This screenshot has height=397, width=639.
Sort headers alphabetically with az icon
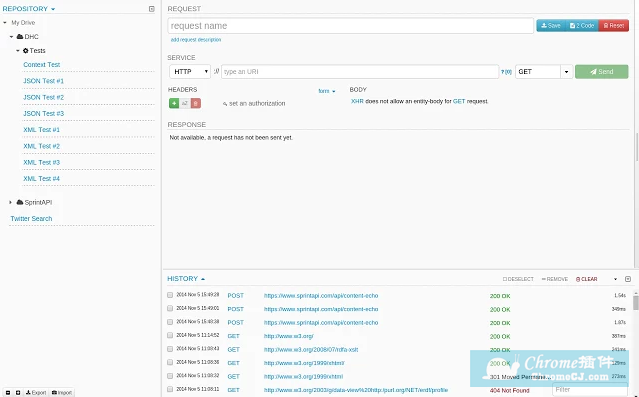pyautogui.click(x=185, y=103)
